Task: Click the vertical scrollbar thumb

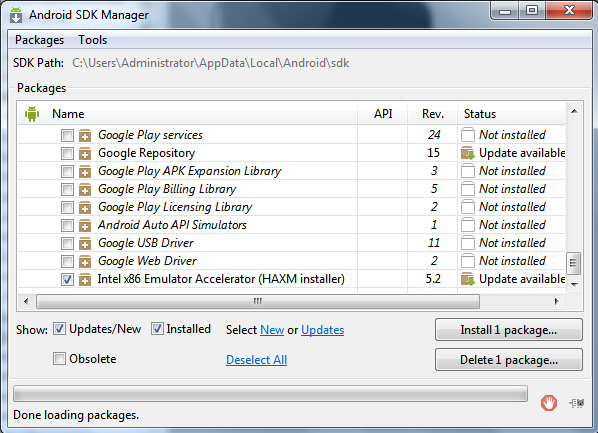Action: click(574, 263)
